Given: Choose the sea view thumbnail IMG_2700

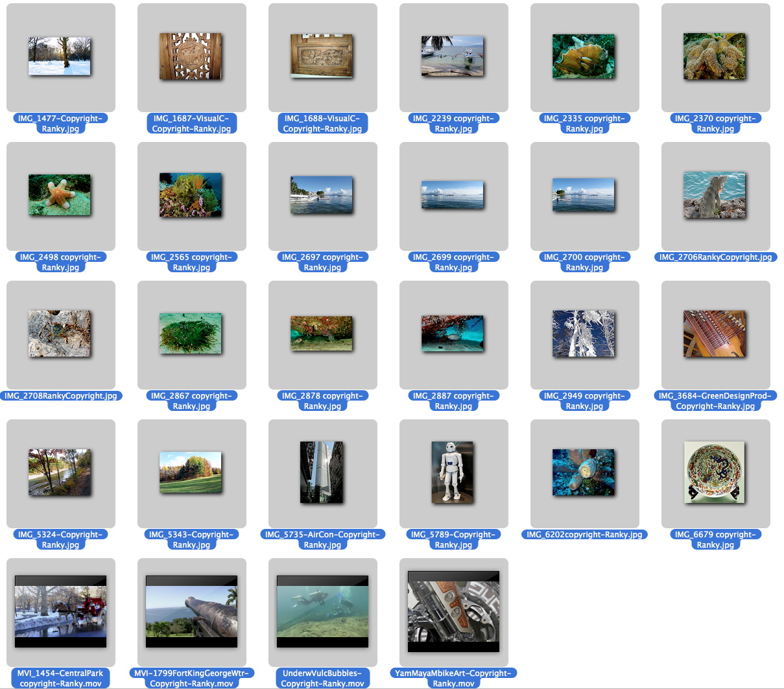Looking at the screenshot, I should [x=584, y=195].
